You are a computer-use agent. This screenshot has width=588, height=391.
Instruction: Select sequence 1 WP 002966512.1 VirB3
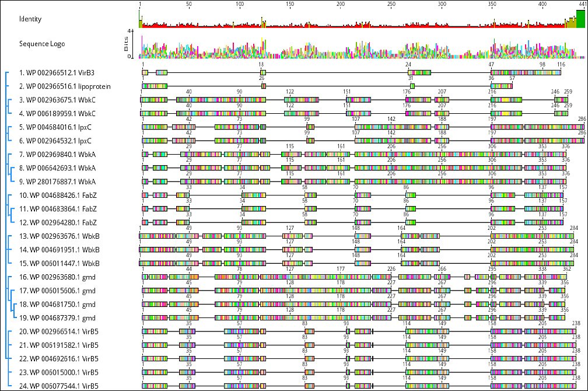(x=57, y=73)
